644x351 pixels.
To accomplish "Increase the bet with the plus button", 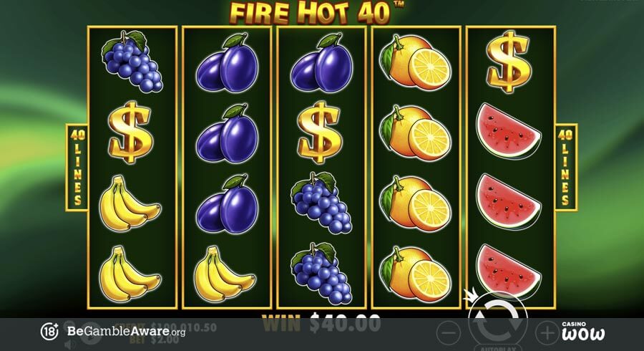I will 547,332.
